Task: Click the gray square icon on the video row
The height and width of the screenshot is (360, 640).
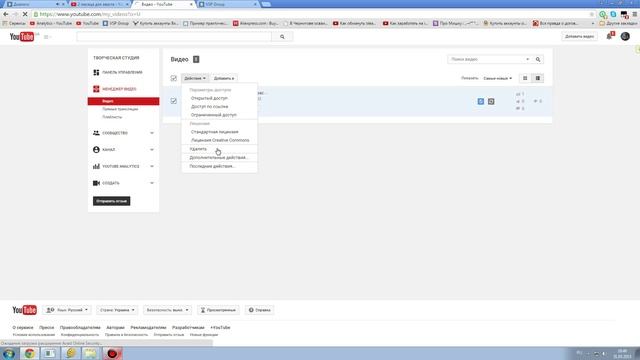Action: click(x=491, y=101)
